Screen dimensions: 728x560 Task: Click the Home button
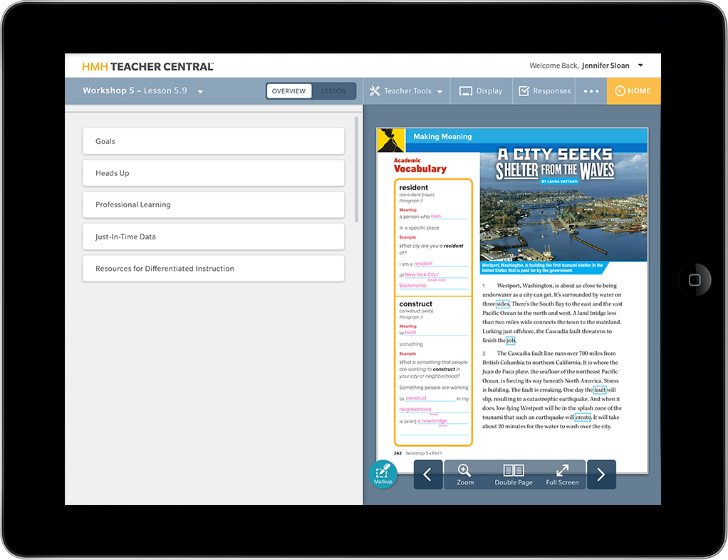[633, 91]
